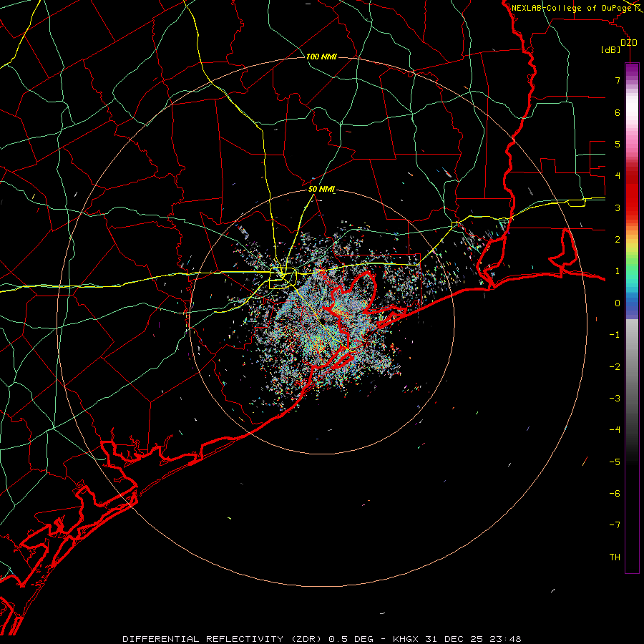This screenshot has width=644, height=644.
Task: Select the 3 dB label on the scale
Action: 618,208
